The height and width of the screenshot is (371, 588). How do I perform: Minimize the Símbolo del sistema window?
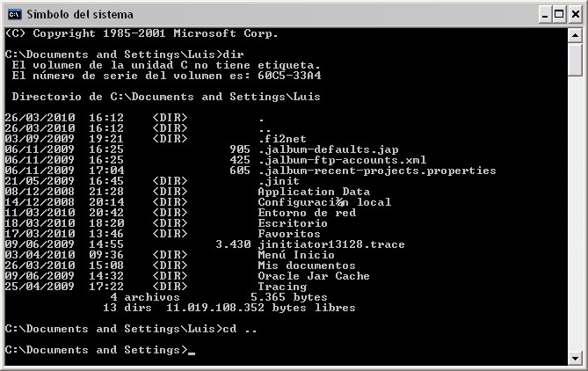[x=545, y=15]
